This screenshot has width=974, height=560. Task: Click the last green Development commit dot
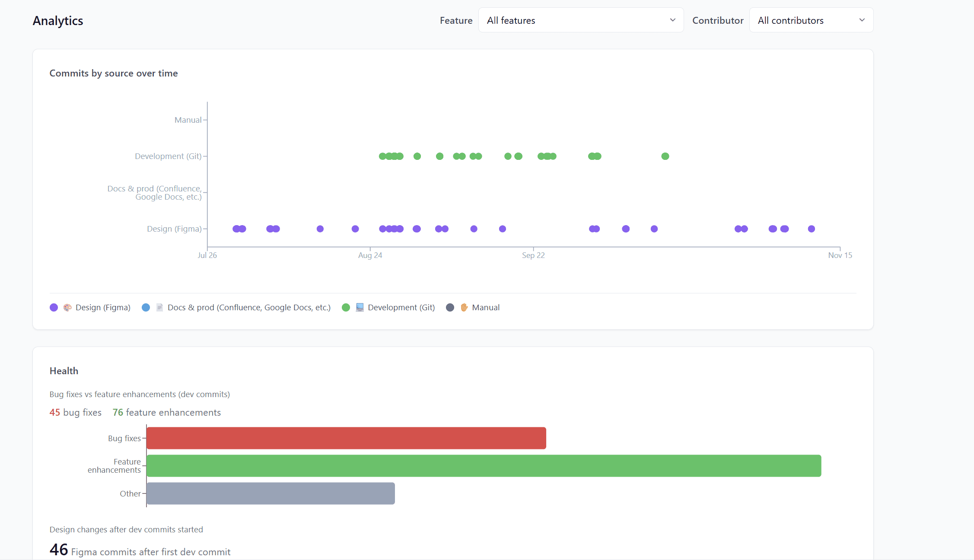pyautogui.click(x=665, y=156)
